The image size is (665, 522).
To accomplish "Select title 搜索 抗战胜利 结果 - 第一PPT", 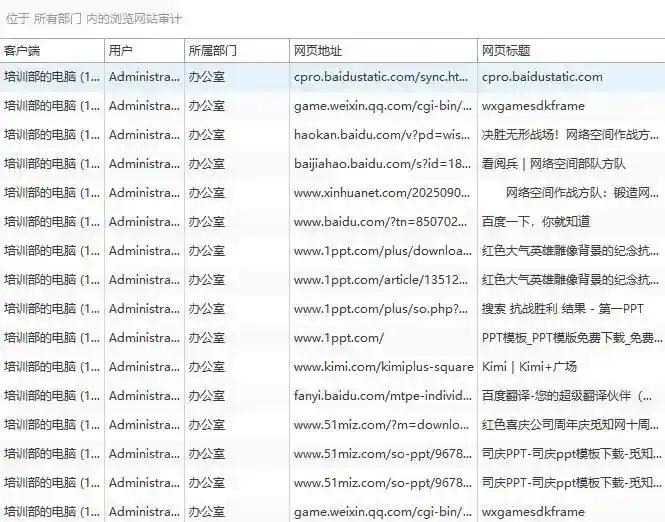I will 563,309.
